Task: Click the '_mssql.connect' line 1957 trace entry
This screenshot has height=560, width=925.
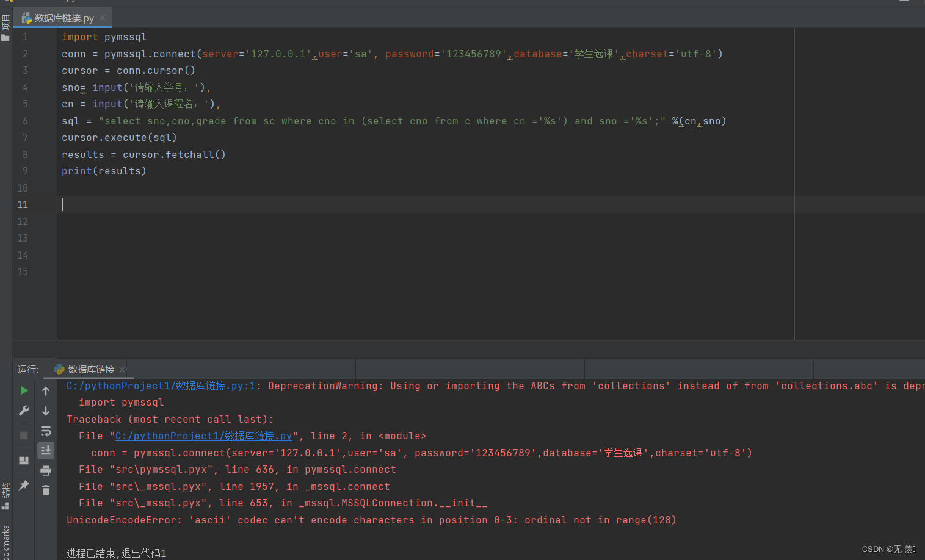Action: (x=234, y=486)
